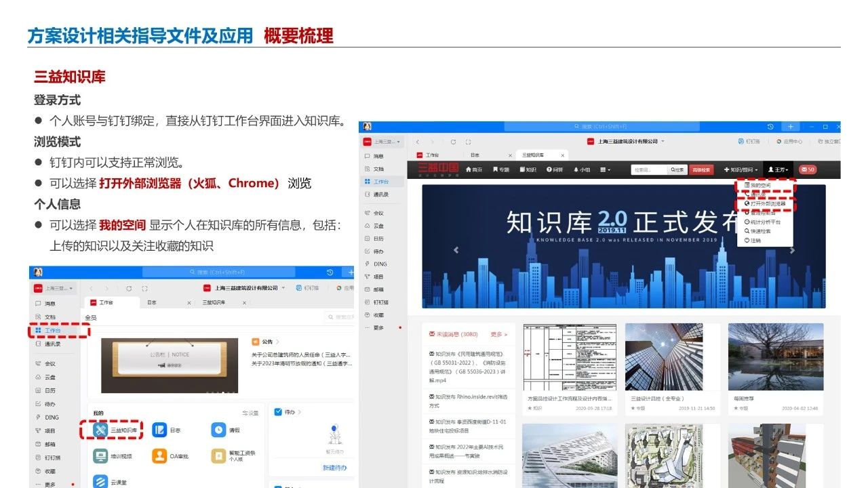Switch to 工作台 tab in left window

point(111,302)
